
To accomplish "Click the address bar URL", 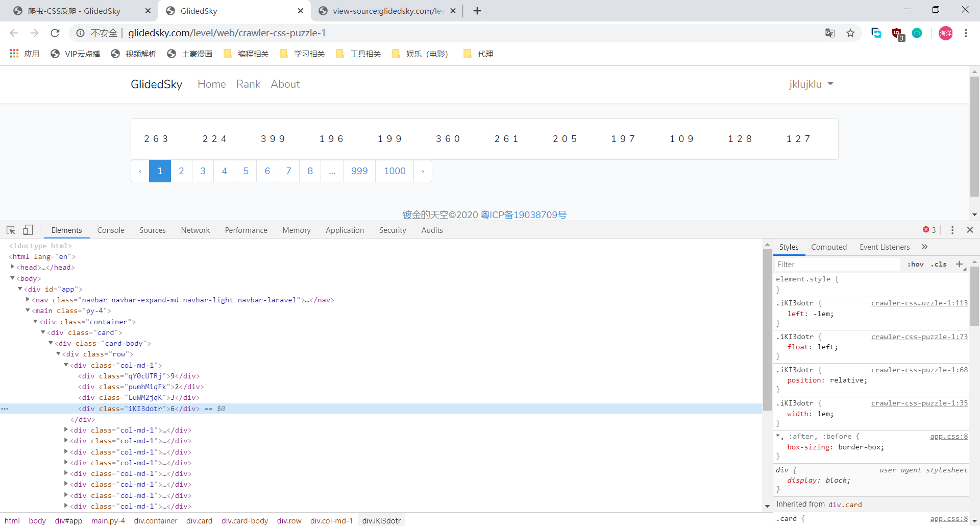I will [227, 33].
